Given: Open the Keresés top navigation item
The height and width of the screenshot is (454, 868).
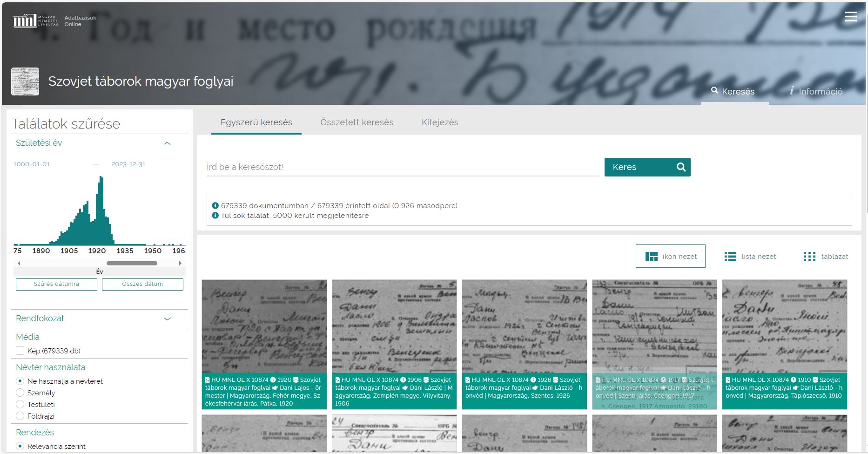Looking at the screenshot, I should tap(734, 91).
